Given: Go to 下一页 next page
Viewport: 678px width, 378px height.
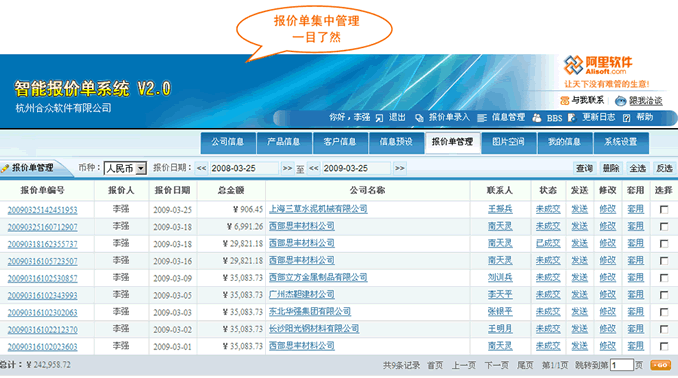Looking at the screenshot, I should (496, 366).
